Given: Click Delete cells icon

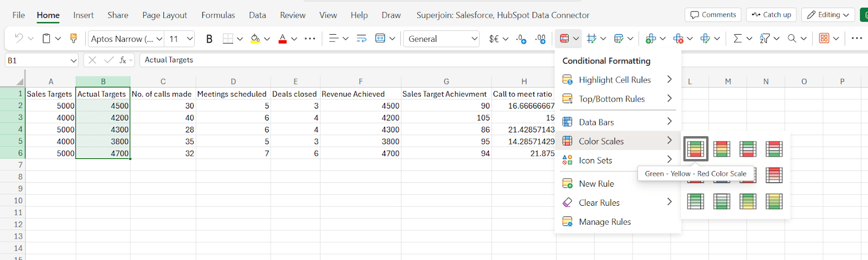Looking at the screenshot, I should click(x=678, y=39).
